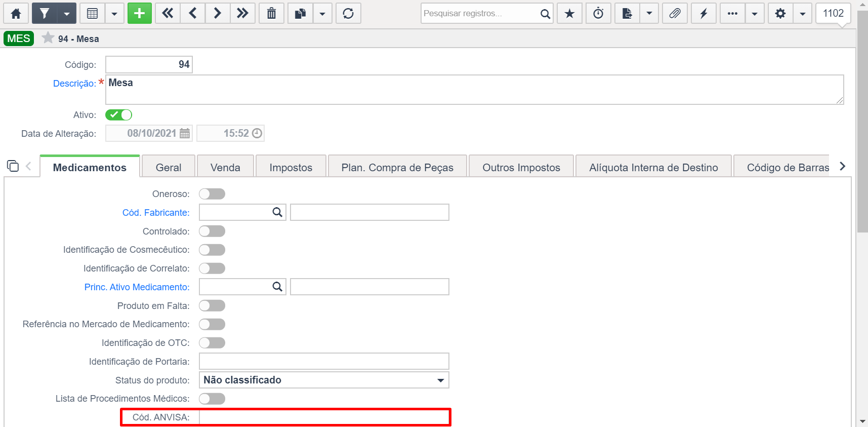Screen dimensions: 868x427
Task: Run search with magnifier in toolbar
Action: click(x=545, y=14)
